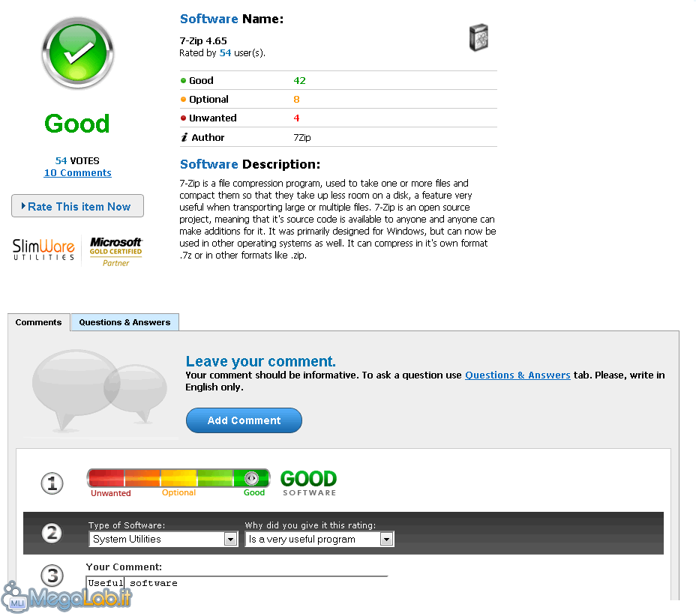Click into the Your Comment text field
The image size is (696, 616).
point(237,588)
